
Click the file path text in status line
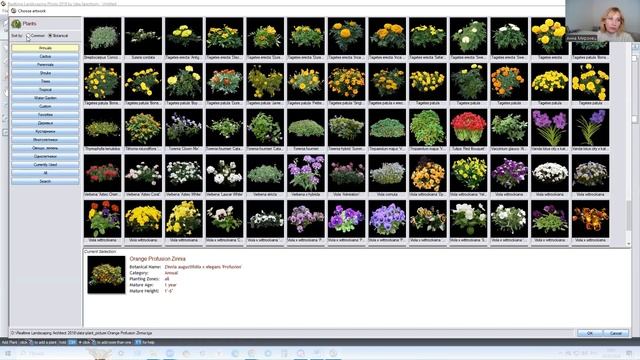tap(82, 333)
